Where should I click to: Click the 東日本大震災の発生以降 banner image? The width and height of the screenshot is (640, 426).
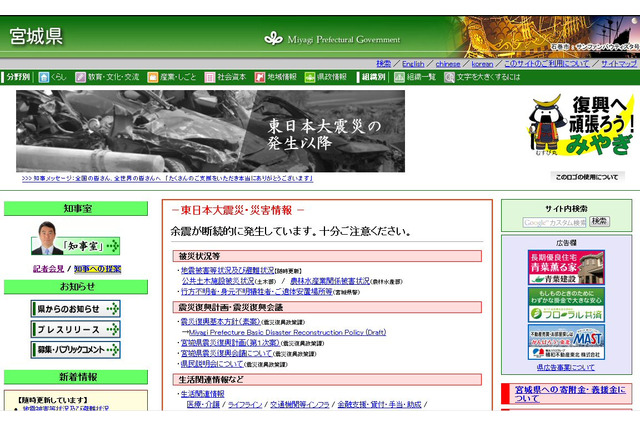pos(210,131)
